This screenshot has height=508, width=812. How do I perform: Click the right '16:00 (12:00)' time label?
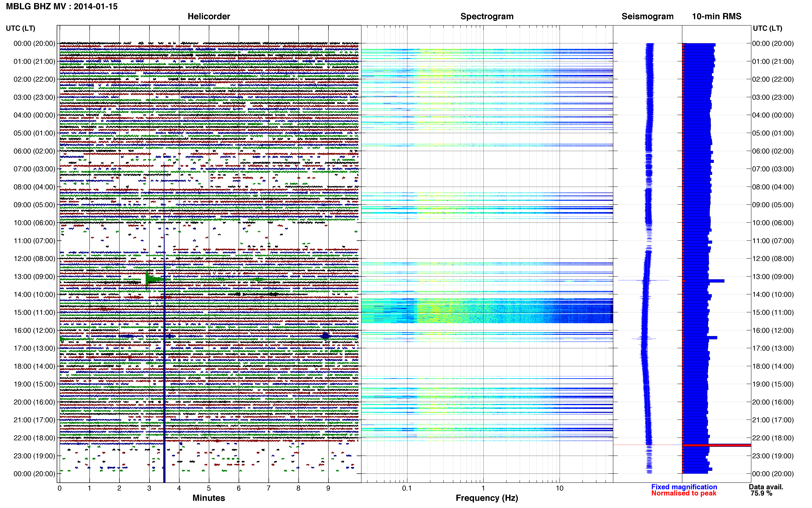click(773, 330)
